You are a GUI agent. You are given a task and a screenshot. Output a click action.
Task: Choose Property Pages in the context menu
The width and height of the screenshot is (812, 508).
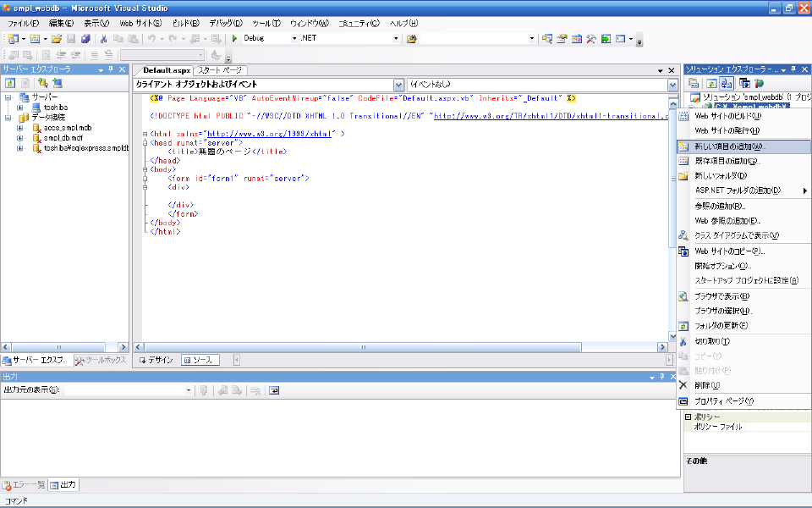point(743,401)
